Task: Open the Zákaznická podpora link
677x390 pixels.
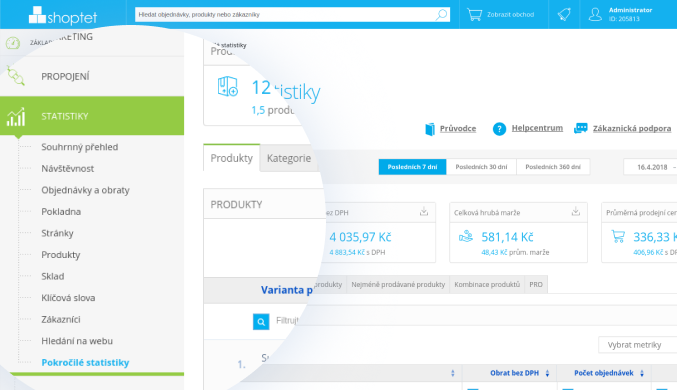Action: click(632, 128)
